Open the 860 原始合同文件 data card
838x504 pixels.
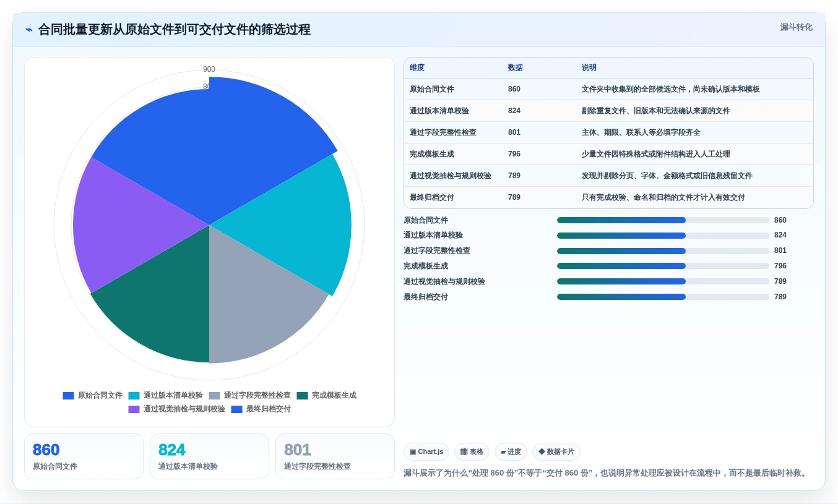(84, 456)
